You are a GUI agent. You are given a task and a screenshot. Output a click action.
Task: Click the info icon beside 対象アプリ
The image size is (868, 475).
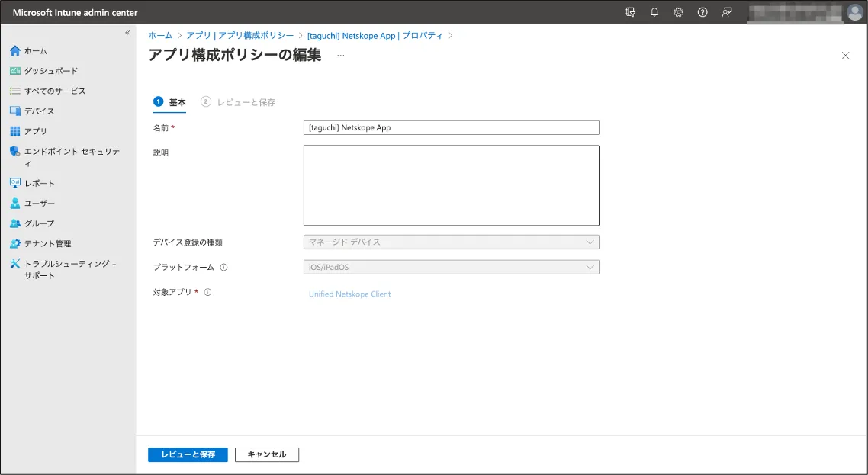point(207,292)
